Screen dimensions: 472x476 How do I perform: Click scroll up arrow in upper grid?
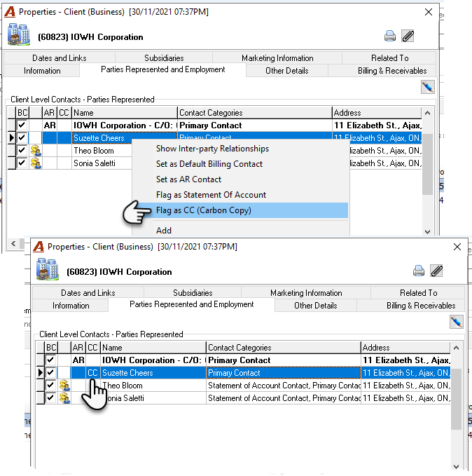click(427, 113)
